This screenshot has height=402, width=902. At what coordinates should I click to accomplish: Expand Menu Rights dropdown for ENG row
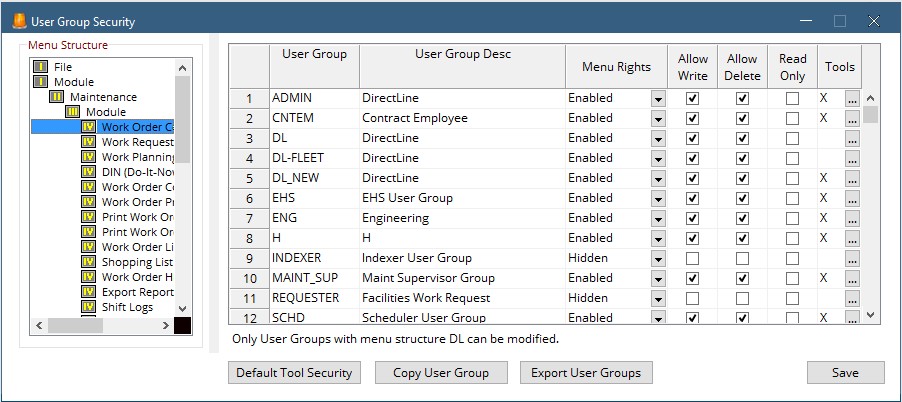[657, 218]
